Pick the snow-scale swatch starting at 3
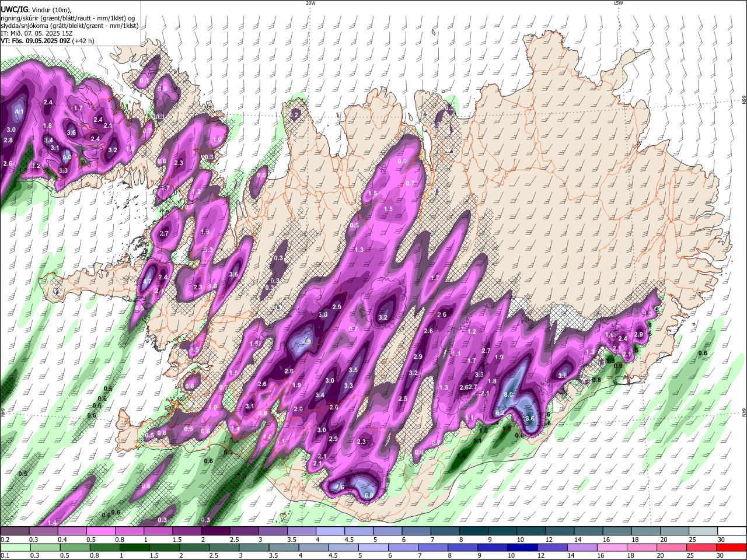The height and width of the screenshot is (560, 747). [x=273, y=531]
